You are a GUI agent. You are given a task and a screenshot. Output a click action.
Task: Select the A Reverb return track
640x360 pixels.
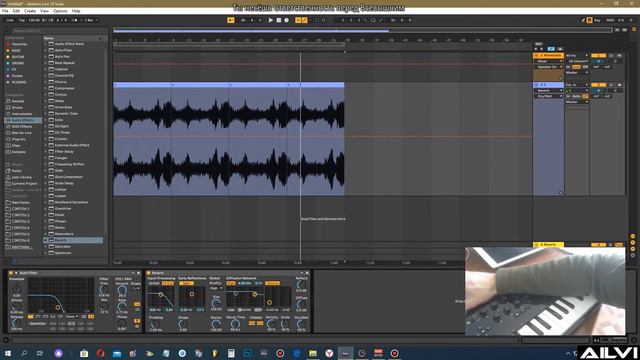[x=549, y=245]
